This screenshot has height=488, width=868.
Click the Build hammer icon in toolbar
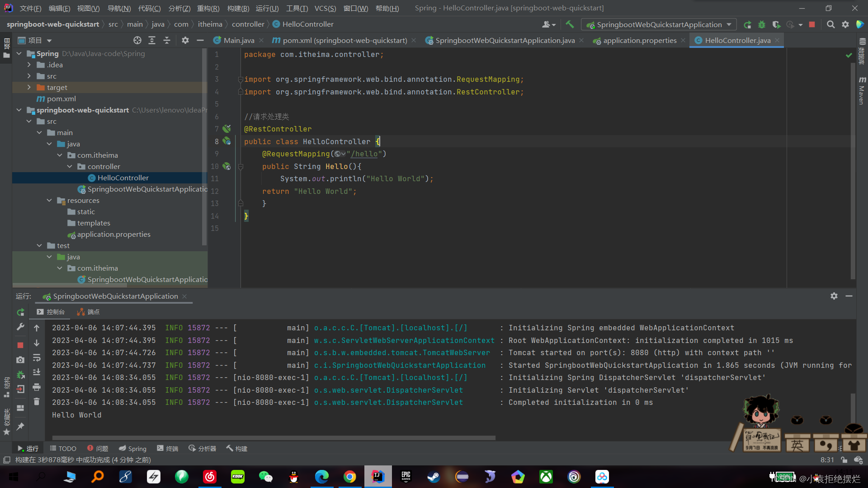(570, 24)
